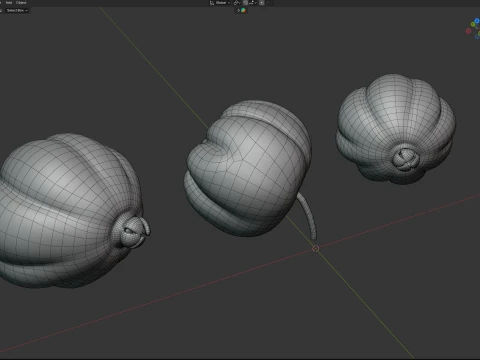
Task: Click the green Y axis on navigation gizmo
Action: coord(473,25)
